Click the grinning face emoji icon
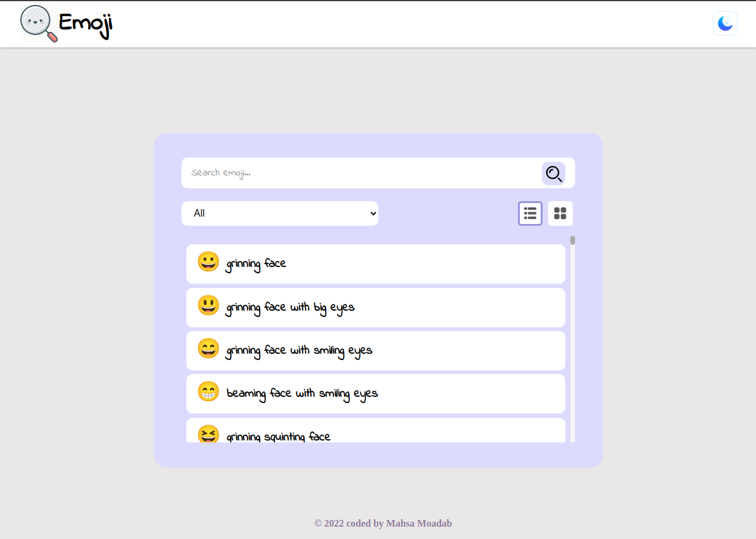Image resolution: width=756 pixels, height=539 pixels. (x=208, y=262)
